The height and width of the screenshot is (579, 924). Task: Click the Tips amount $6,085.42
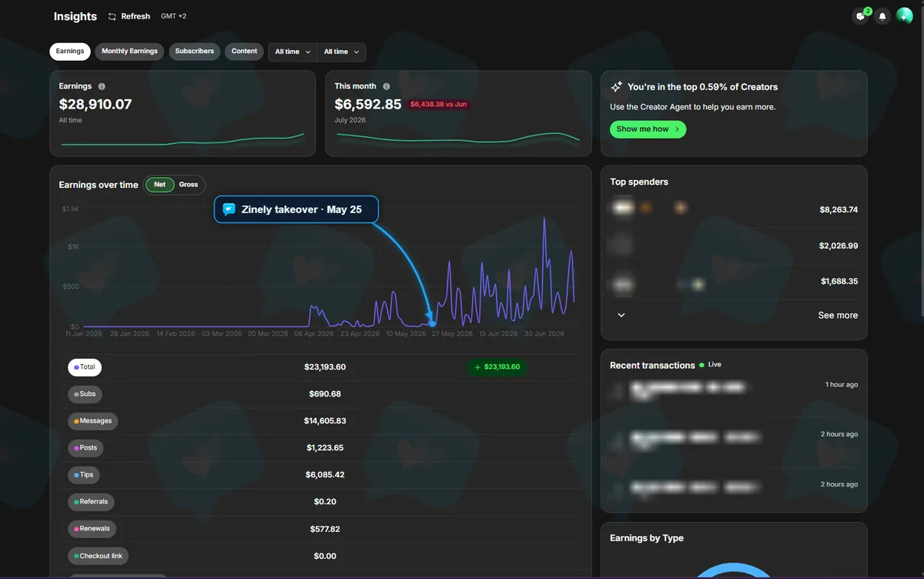pyautogui.click(x=325, y=475)
